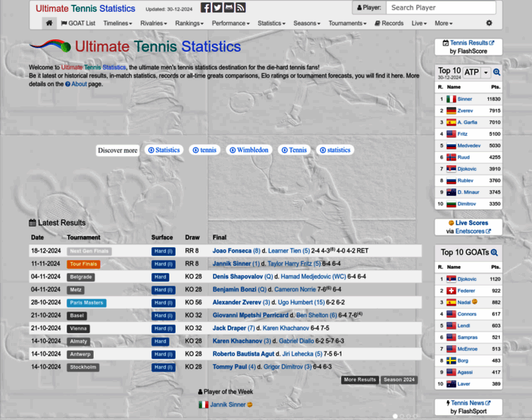Click Australia flag beside Laver
The height and width of the screenshot is (420, 532).
pyautogui.click(x=451, y=384)
